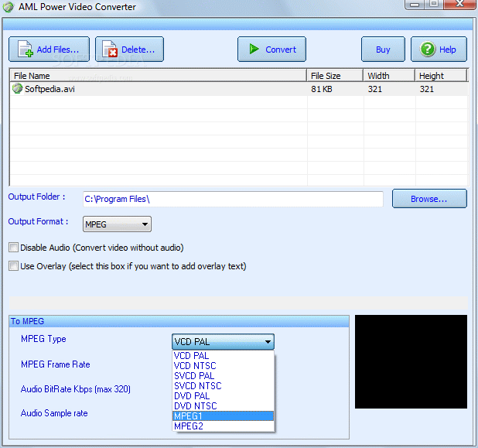Screen dimensions: 478x448
Task: Click the Add Files document icon
Action: point(26,49)
